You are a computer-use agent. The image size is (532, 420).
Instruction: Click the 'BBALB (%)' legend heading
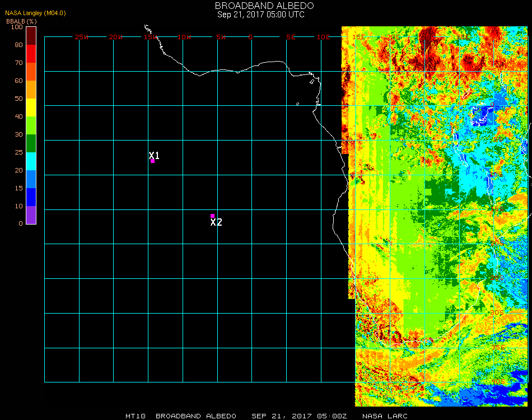21,21
